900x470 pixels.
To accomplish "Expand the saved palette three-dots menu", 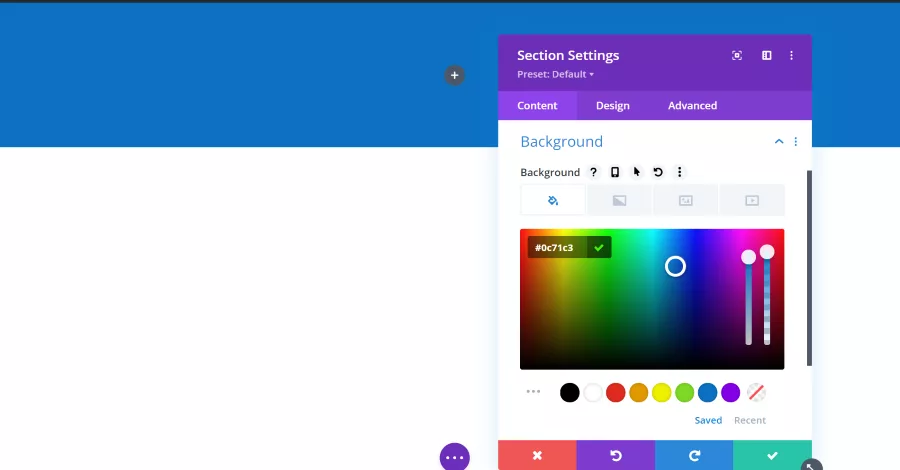I will [x=533, y=391].
